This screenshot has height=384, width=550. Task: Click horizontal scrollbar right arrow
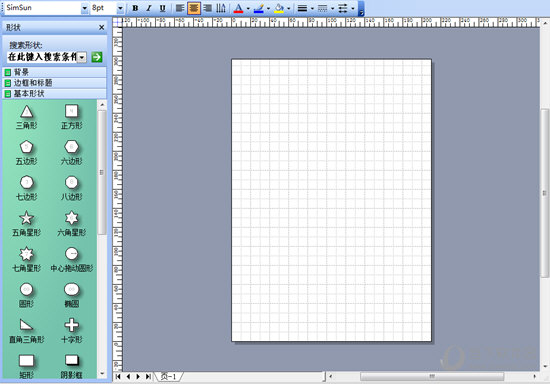[535, 377]
